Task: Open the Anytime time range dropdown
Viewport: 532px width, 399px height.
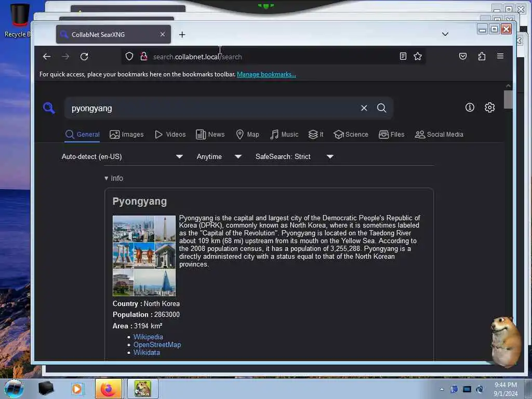Action: pos(219,156)
